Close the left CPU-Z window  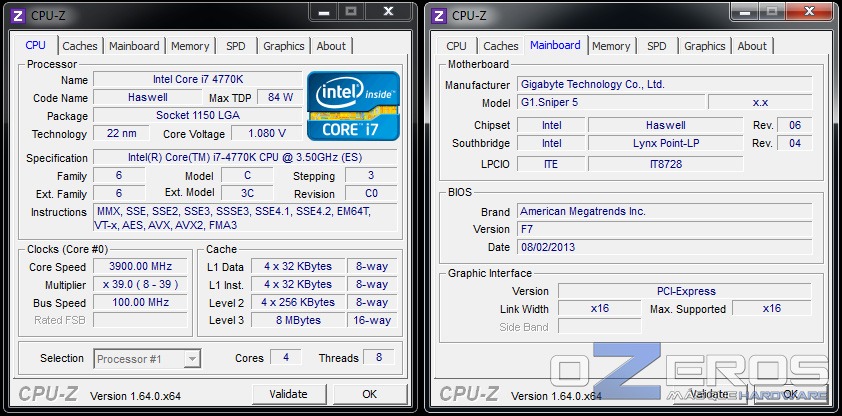388,12
